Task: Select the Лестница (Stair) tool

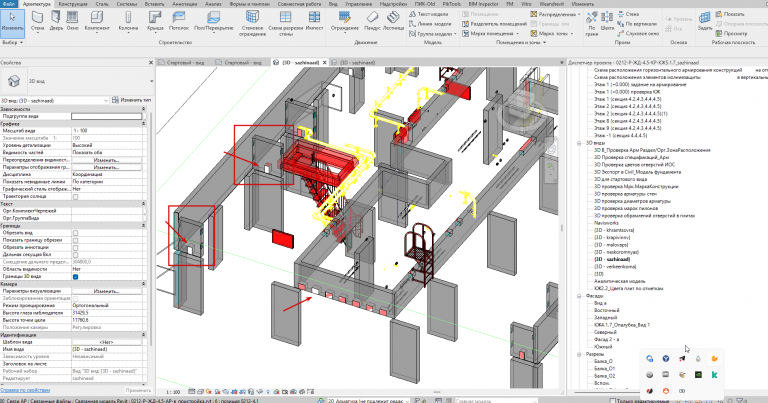Action: (393, 21)
